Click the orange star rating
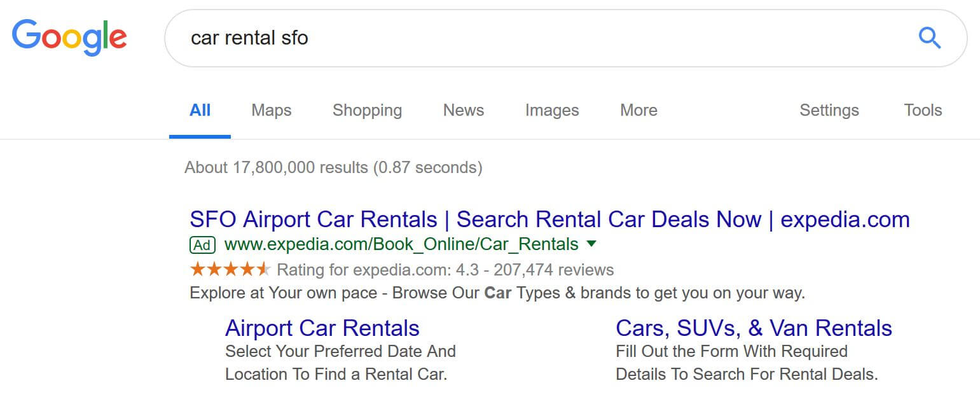 [230, 270]
